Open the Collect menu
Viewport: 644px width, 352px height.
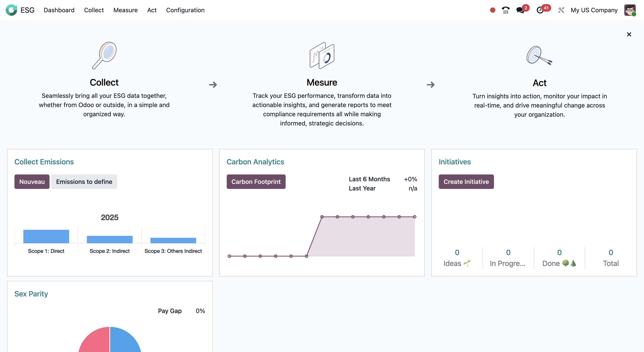[94, 10]
